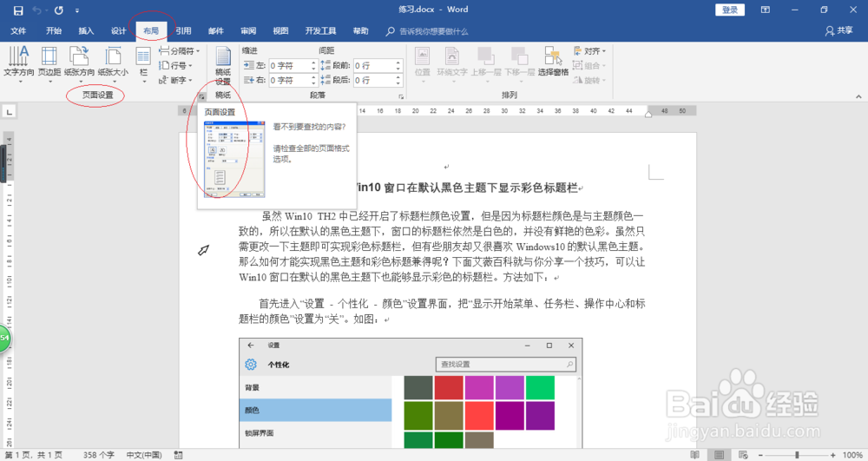Open 段落 paragraph dialog launcher
This screenshot has height=461, width=868.
click(401, 96)
